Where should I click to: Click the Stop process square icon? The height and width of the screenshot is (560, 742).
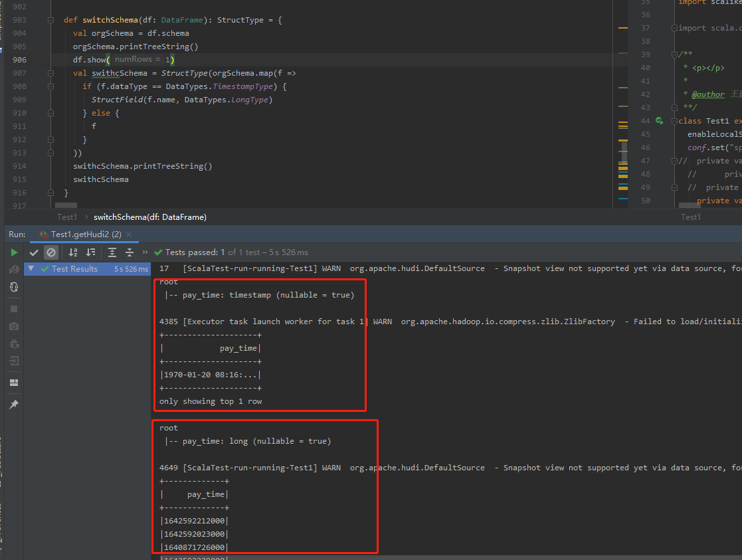point(14,309)
